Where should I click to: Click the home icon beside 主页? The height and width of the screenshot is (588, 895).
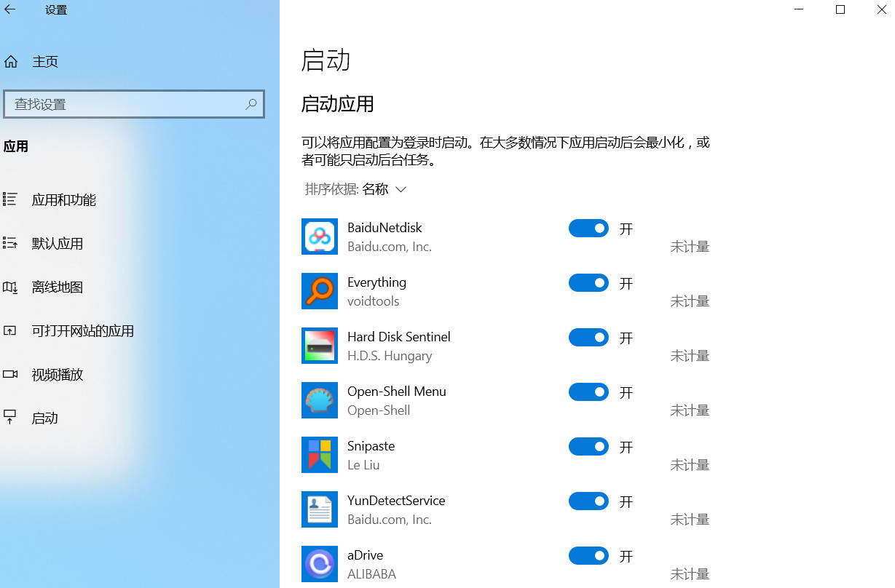[x=10, y=62]
